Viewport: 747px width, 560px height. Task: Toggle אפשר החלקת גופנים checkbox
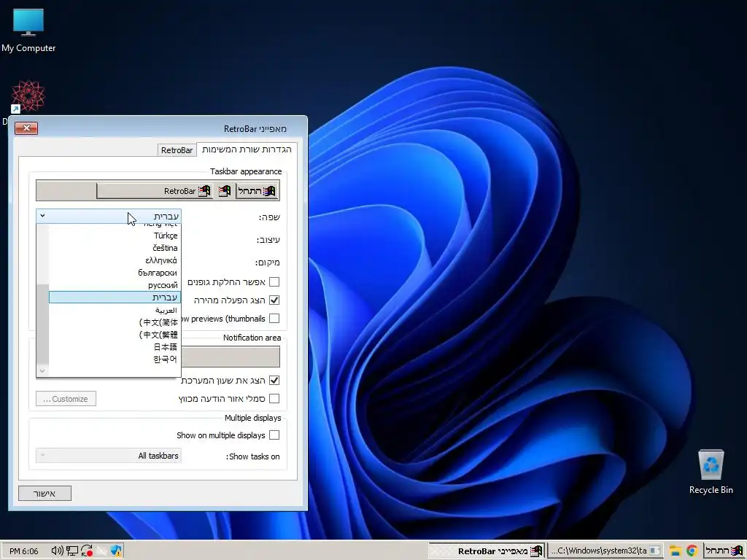[274, 282]
